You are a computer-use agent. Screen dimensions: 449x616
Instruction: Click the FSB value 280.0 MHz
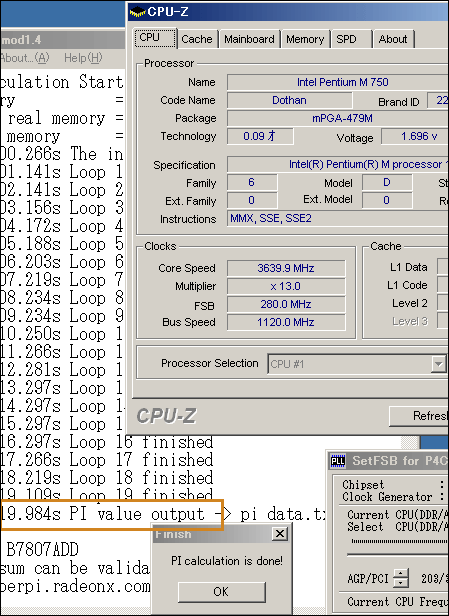[286, 304]
